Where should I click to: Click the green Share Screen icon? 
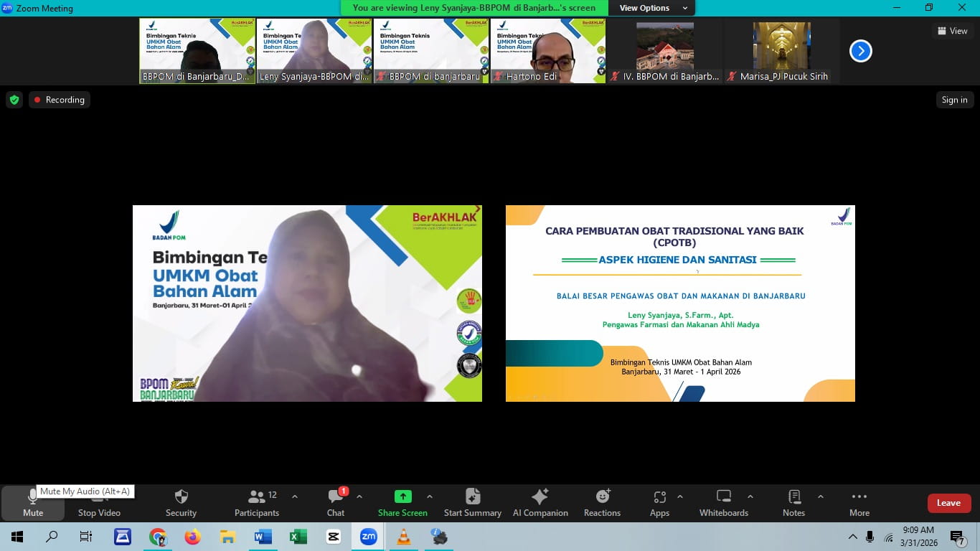[402, 496]
